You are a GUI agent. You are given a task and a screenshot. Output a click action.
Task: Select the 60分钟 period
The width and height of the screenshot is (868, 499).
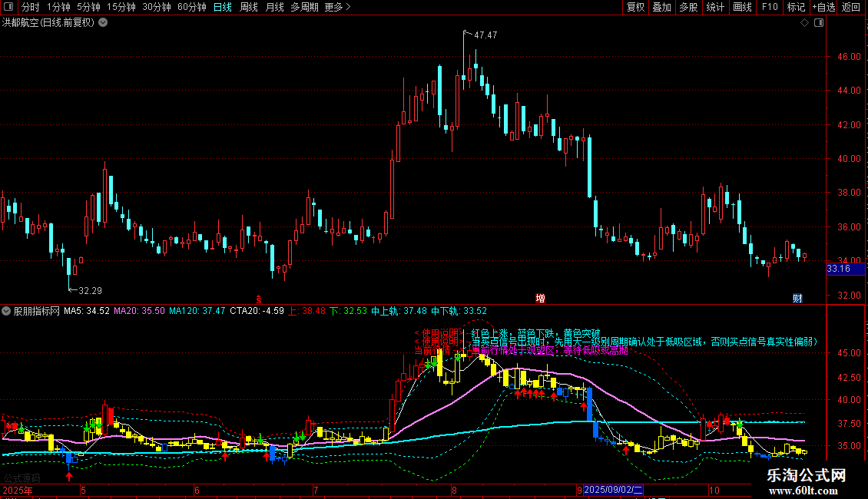[x=192, y=7]
